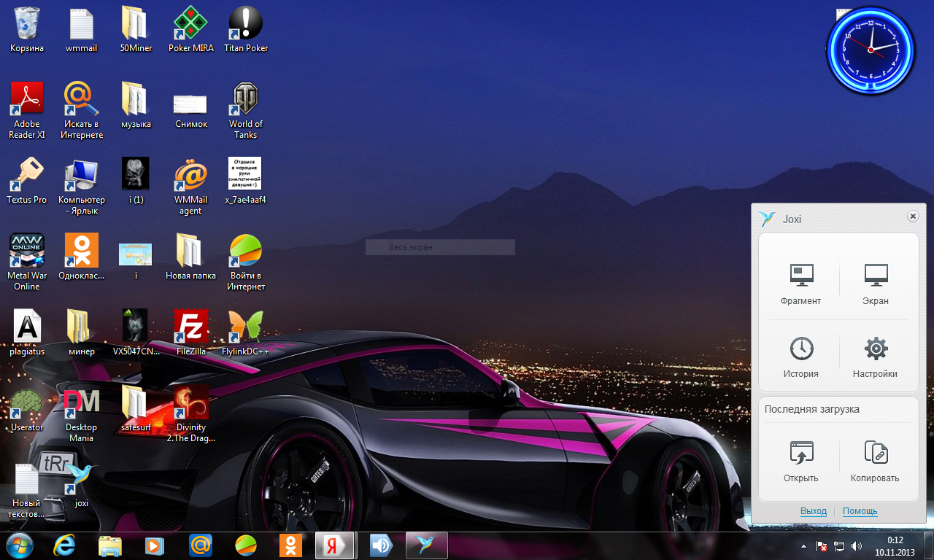Viewport: 934px width, 560px height.
Task: Select the safesurf folder
Action: point(136,409)
